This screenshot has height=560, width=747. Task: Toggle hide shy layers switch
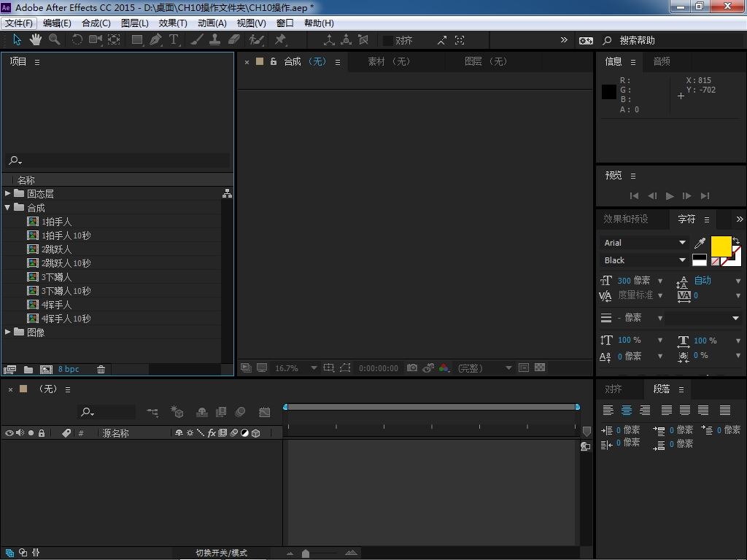[202, 412]
